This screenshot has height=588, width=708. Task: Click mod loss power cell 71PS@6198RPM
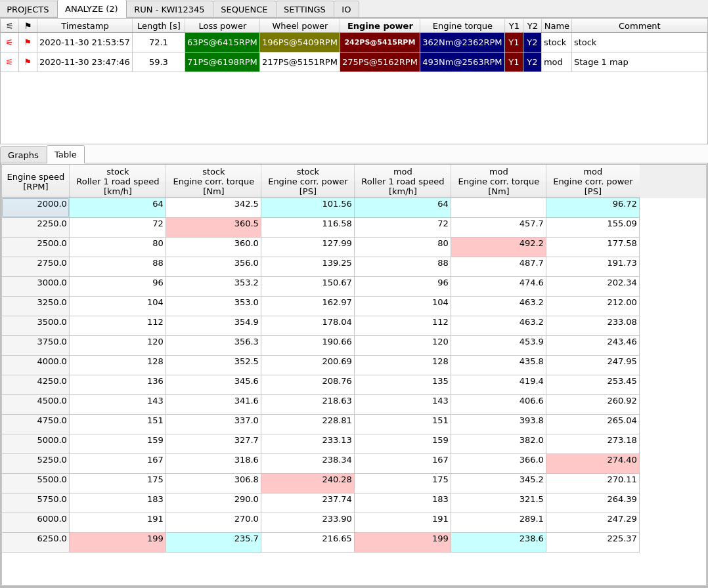222,62
